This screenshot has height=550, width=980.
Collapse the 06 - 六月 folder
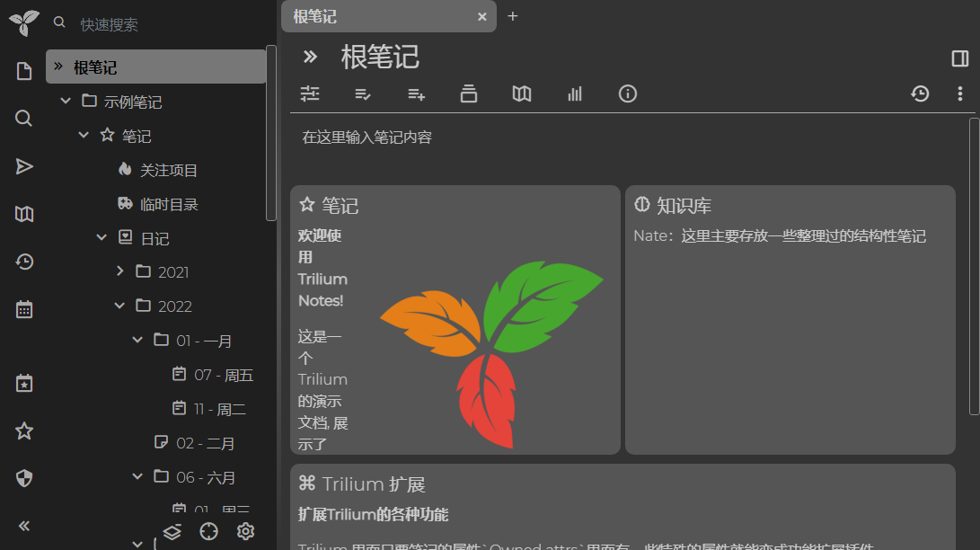(x=138, y=477)
